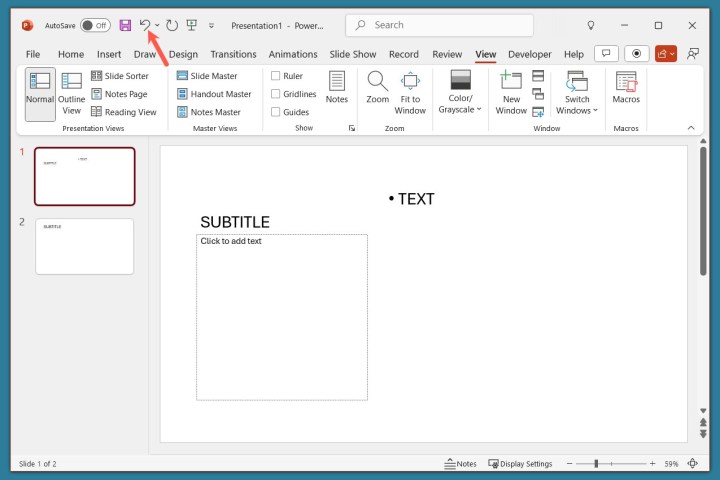Open Notes Page view
Screen dimensions: 720x480
(x=119, y=94)
